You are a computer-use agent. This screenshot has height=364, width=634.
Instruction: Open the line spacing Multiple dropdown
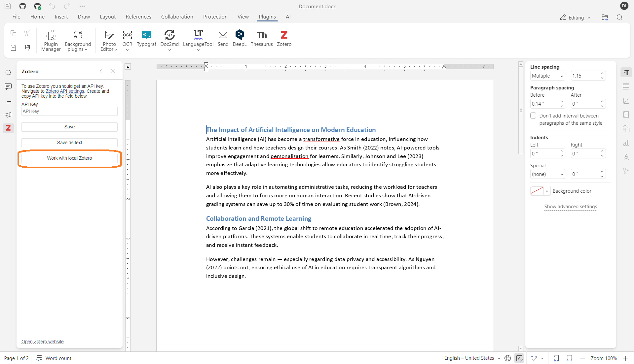547,76
